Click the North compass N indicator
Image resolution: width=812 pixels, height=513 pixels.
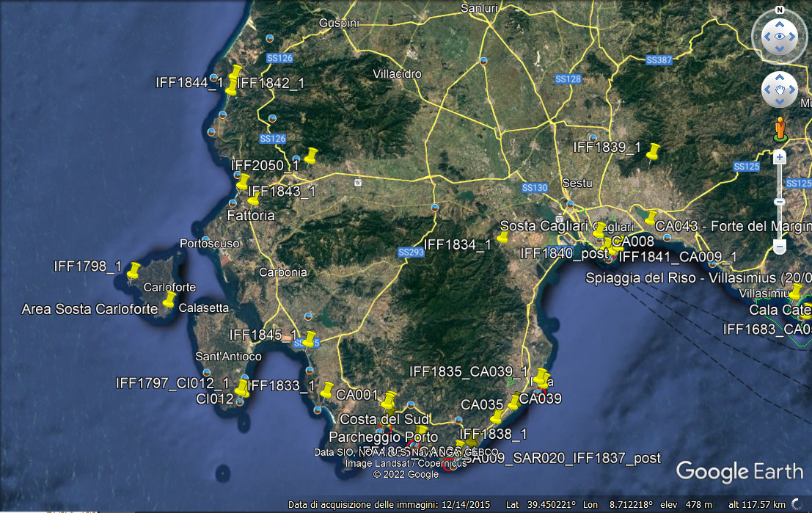tap(780, 11)
